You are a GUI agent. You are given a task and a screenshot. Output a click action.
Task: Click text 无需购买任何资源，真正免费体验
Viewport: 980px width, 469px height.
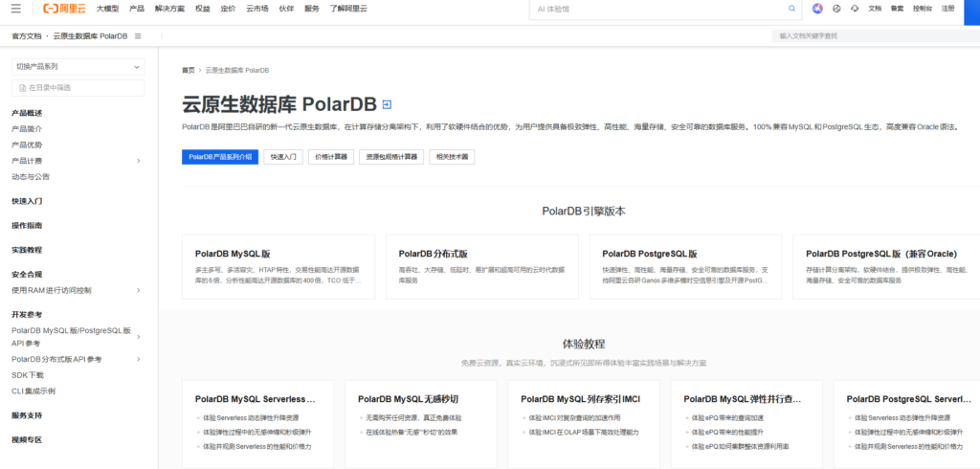[x=413, y=417]
